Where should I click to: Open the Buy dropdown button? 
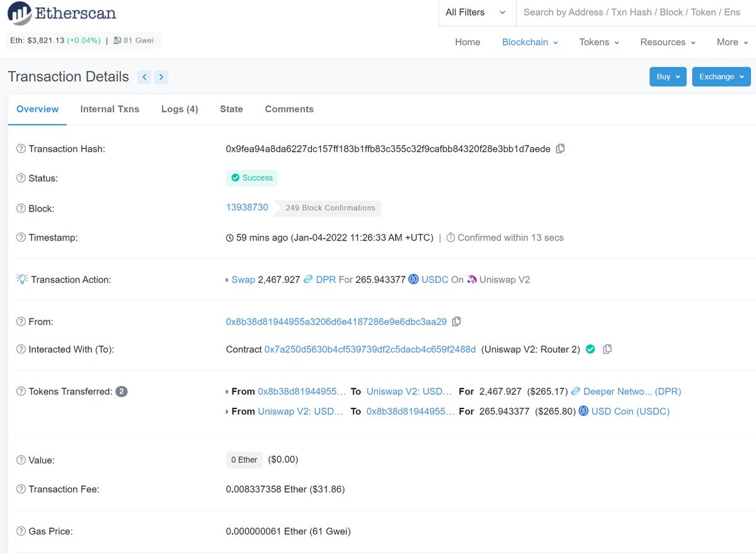pos(668,77)
